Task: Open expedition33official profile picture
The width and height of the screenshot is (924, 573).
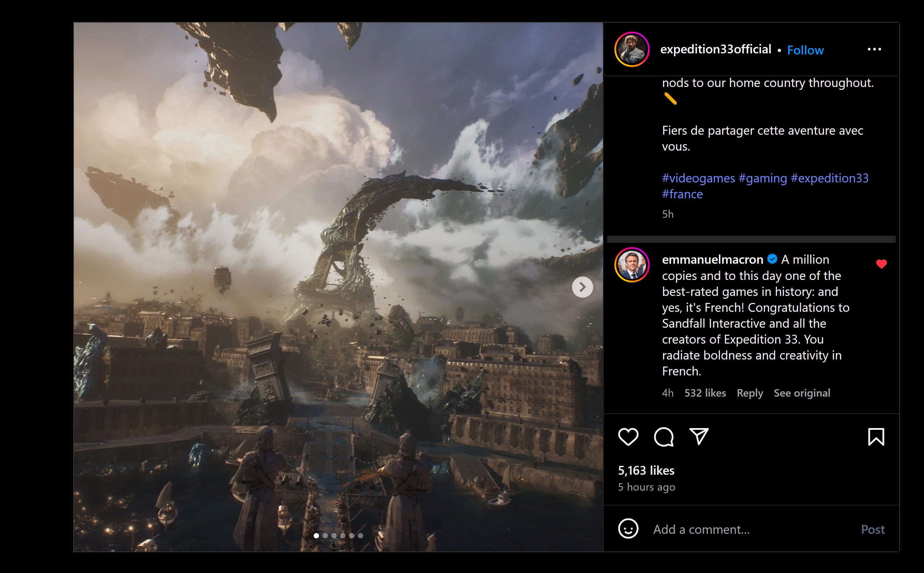Action: [x=632, y=49]
